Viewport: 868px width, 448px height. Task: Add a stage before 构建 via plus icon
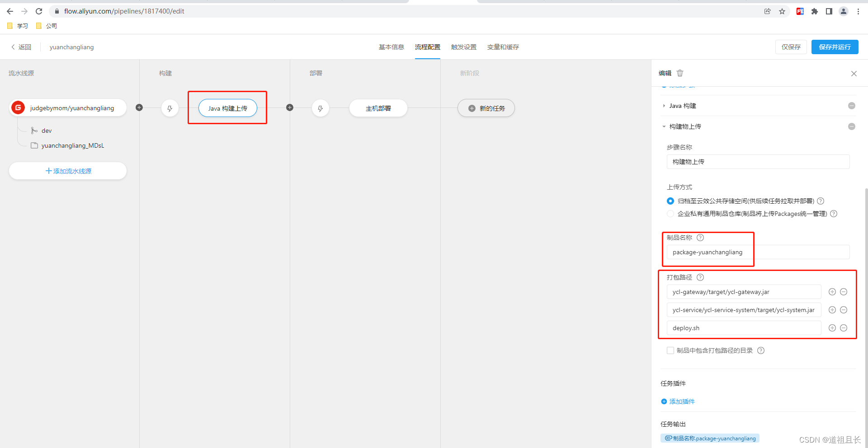click(x=139, y=107)
